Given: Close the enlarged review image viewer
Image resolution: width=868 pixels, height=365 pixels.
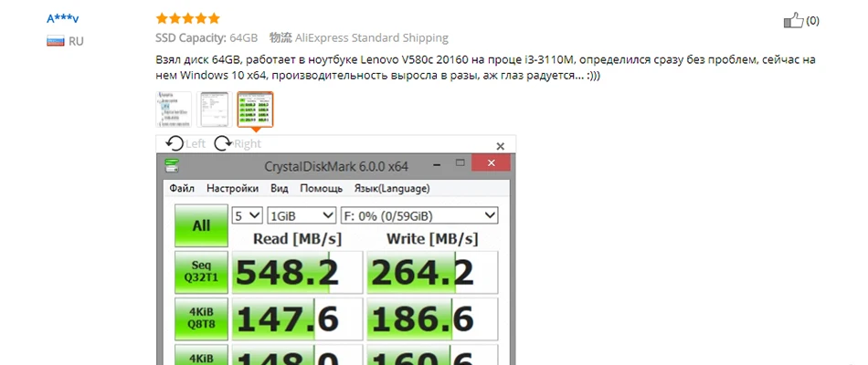Looking at the screenshot, I should coord(501,147).
